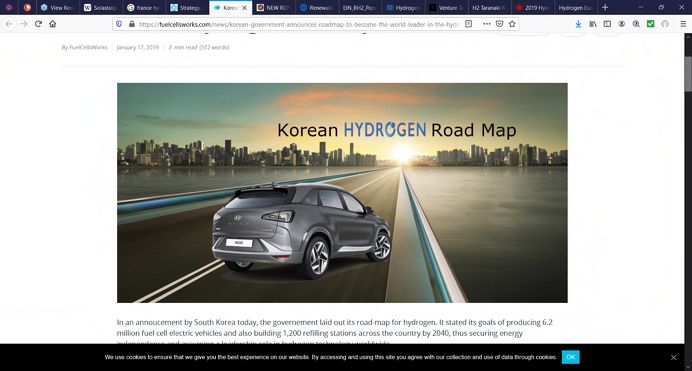
Task: Go to the browser home page
Action: coord(53,24)
